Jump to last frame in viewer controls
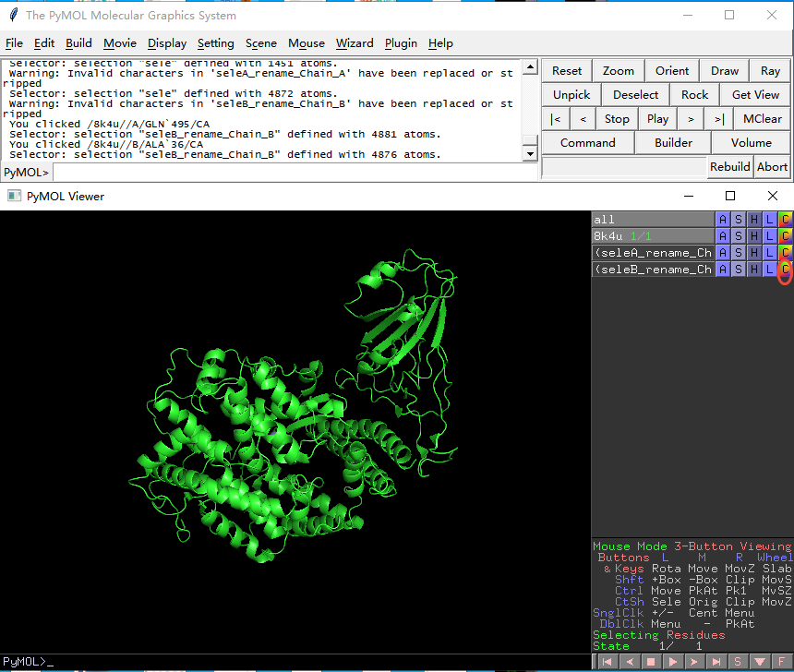 (x=716, y=662)
